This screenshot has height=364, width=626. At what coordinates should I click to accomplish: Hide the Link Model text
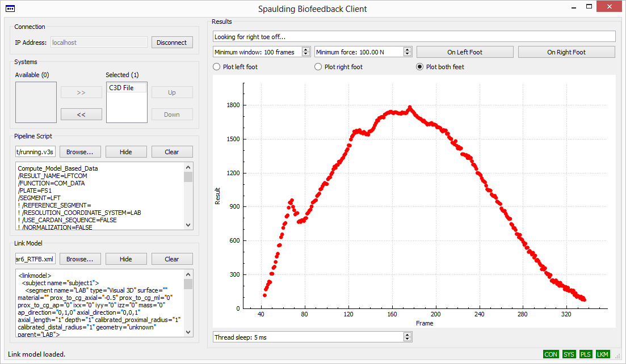[x=126, y=259]
